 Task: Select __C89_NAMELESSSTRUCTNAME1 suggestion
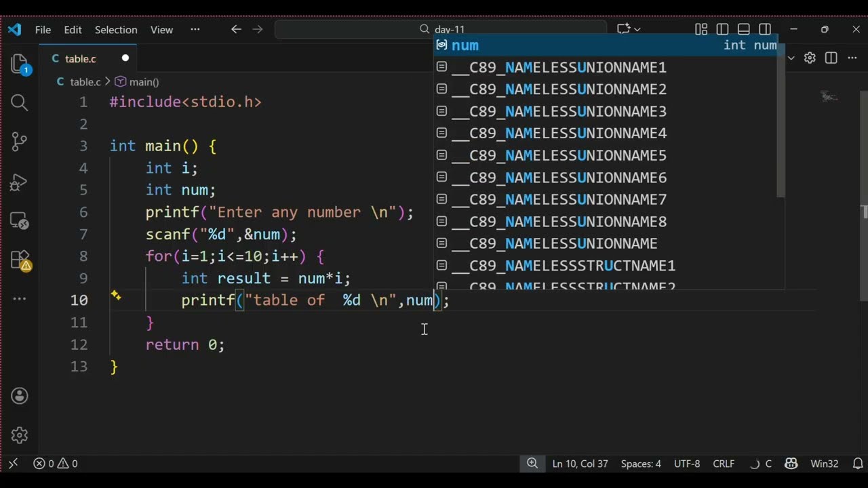coord(606,266)
